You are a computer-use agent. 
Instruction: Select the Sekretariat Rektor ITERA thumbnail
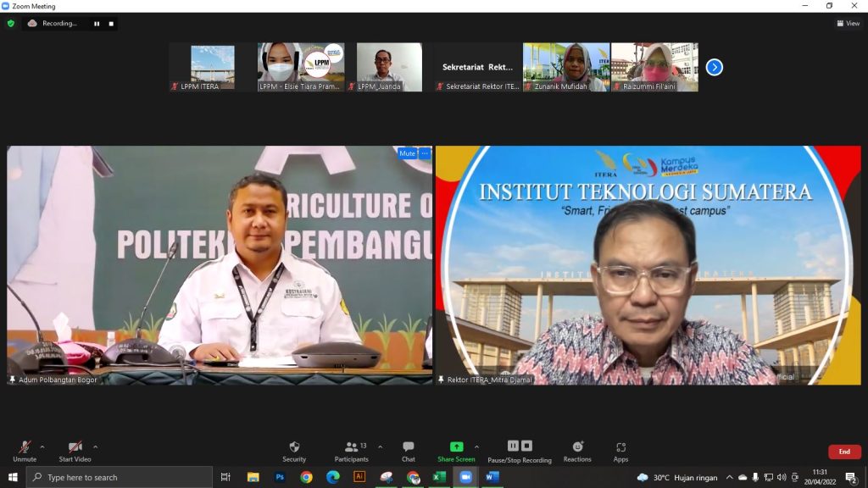click(x=478, y=67)
